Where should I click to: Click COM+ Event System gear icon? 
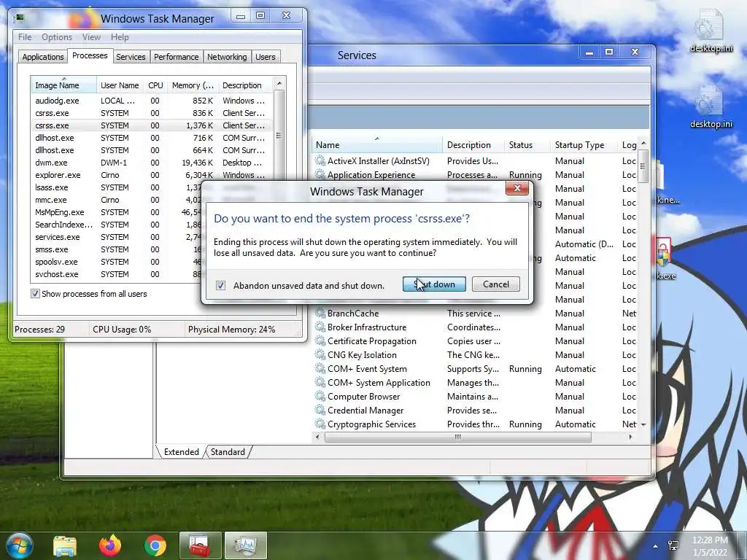tap(320, 368)
